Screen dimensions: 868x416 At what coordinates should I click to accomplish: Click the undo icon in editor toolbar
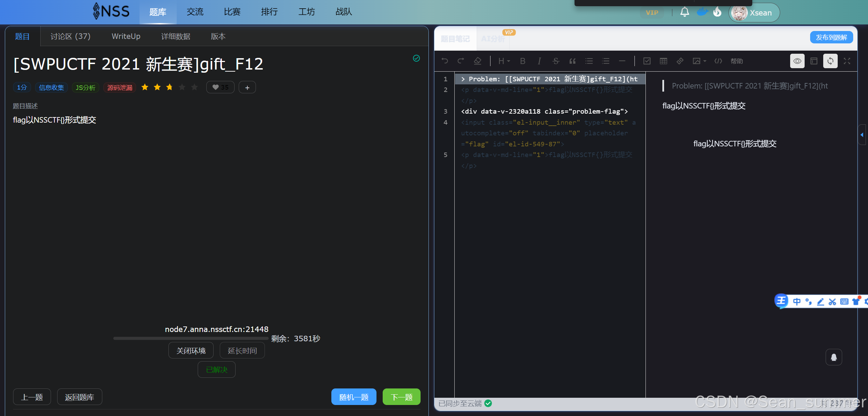[x=445, y=61]
